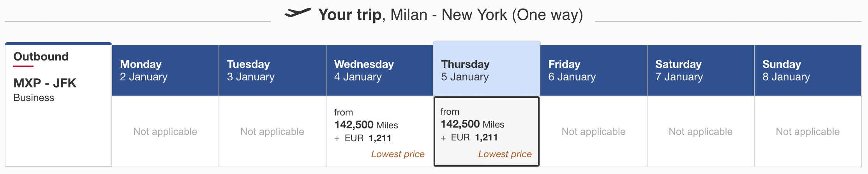Click Lowest price label under Thursday
868x174 pixels.
pos(505,154)
